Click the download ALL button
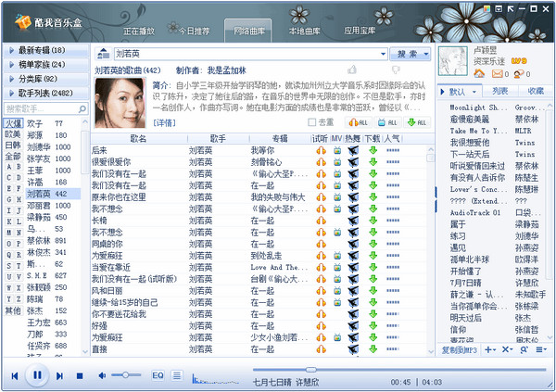The height and width of the screenshot is (392, 556). click(x=417, y=122)
